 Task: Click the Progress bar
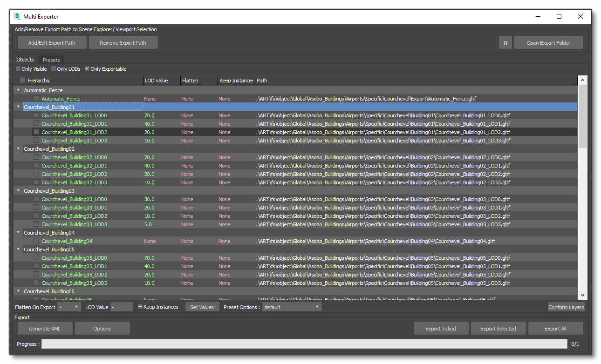pos(303,344)
